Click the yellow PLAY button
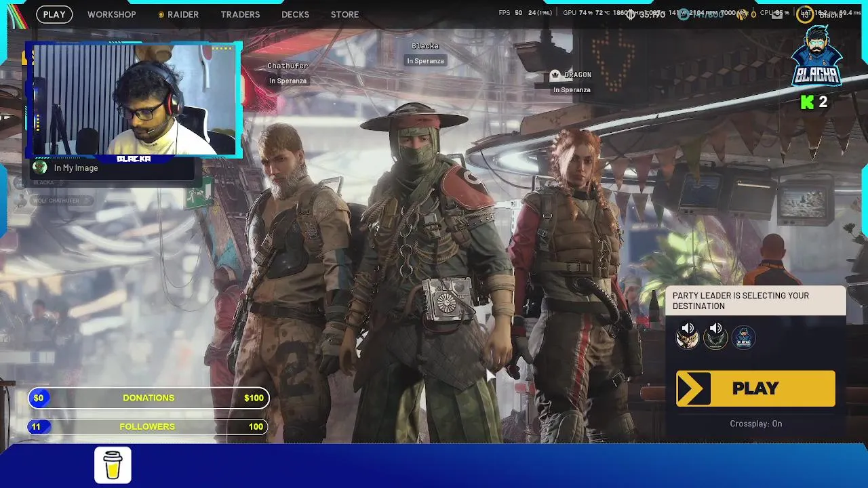868x488 pixels. coord(755,388)
